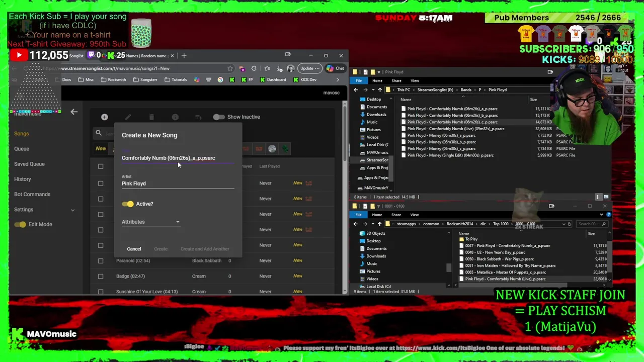The height and width of the screenshot is (362, 644).
Task: Click the disc attribute filter icon
Action: pyautogui.click(x=272, y=148)
